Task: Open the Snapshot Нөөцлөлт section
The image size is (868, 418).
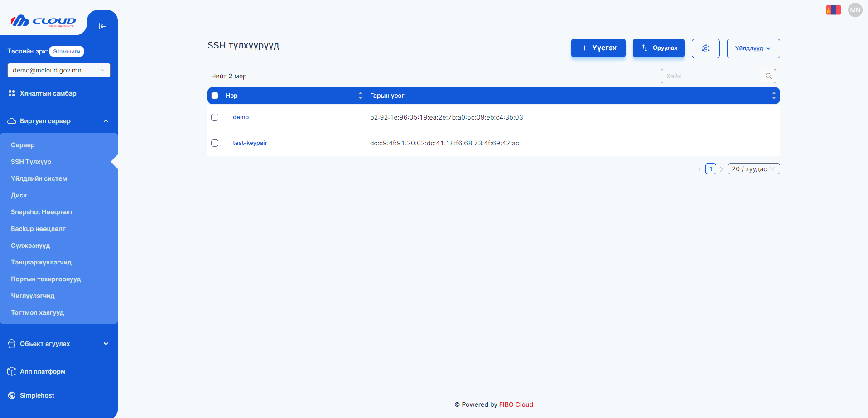Action: pos(41,212)
